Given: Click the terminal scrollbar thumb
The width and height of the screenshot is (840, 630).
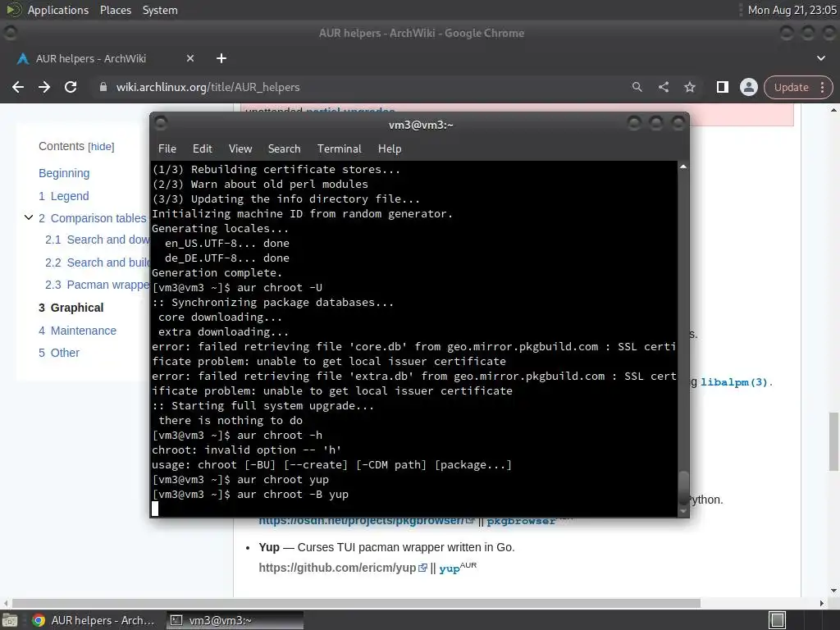Looking at the screenshot, I should pyautogui.click(x=683, y=487).
